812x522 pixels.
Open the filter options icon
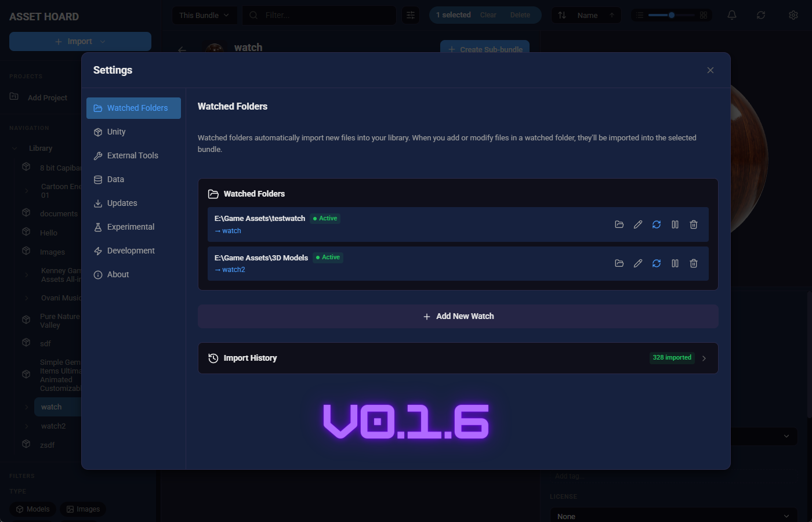coord(411,15)
